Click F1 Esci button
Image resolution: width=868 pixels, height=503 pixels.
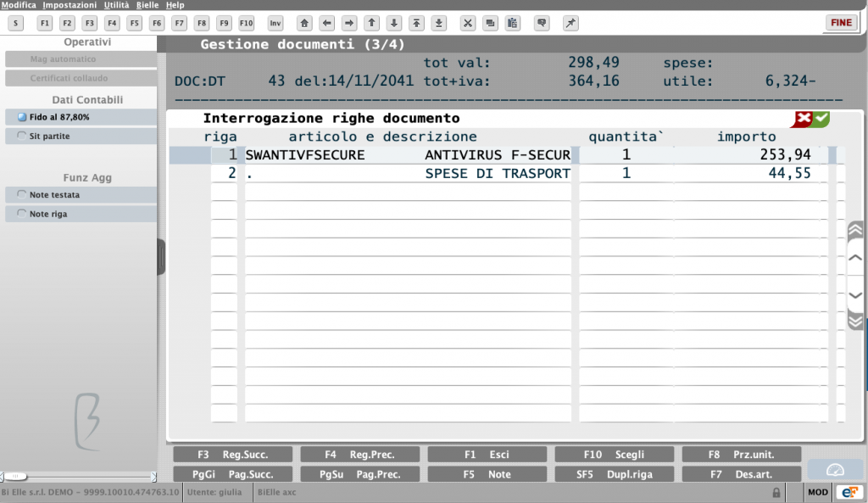[x=487, y=455]
